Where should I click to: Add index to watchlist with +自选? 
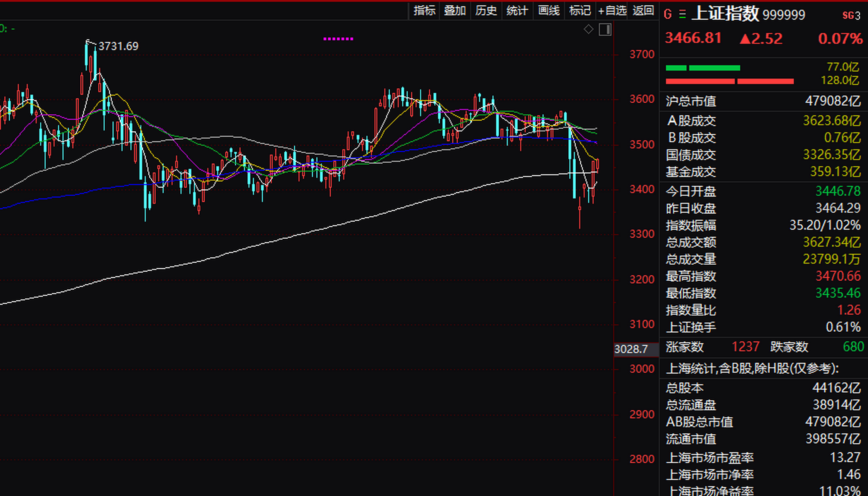point(612,10)
